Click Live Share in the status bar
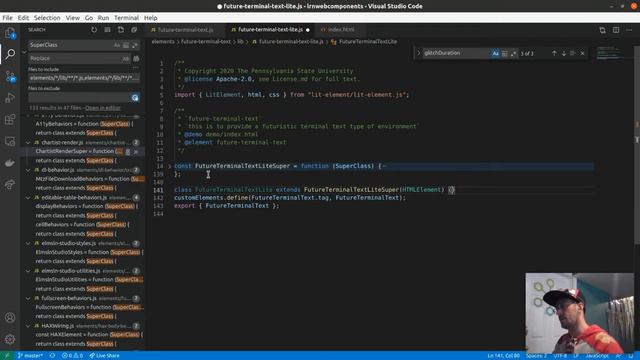This screenshot has height=360, width=640. pos(104,356)
